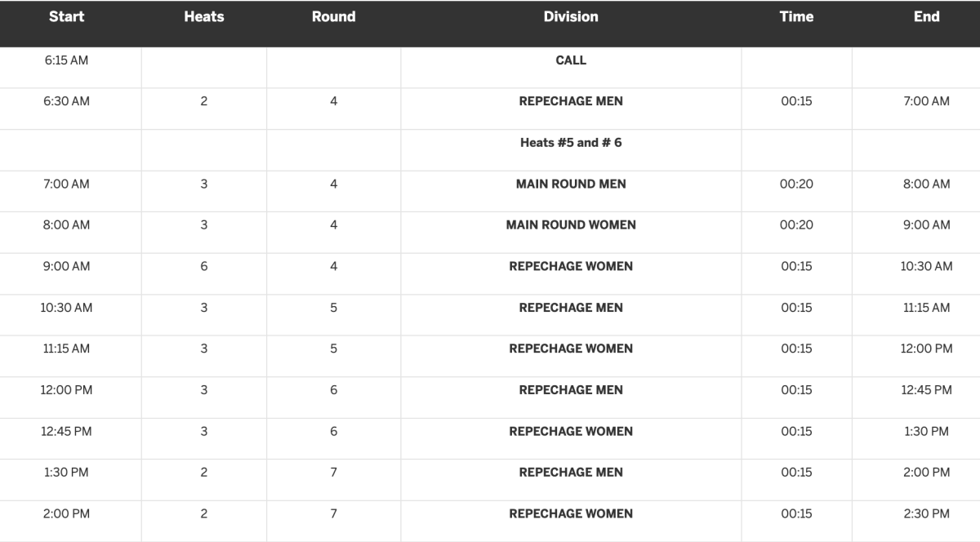980x542 pixels.
Task: Click REPECHAGE WOMEN in the 2:00 PM row
Action: coord(571,514)
